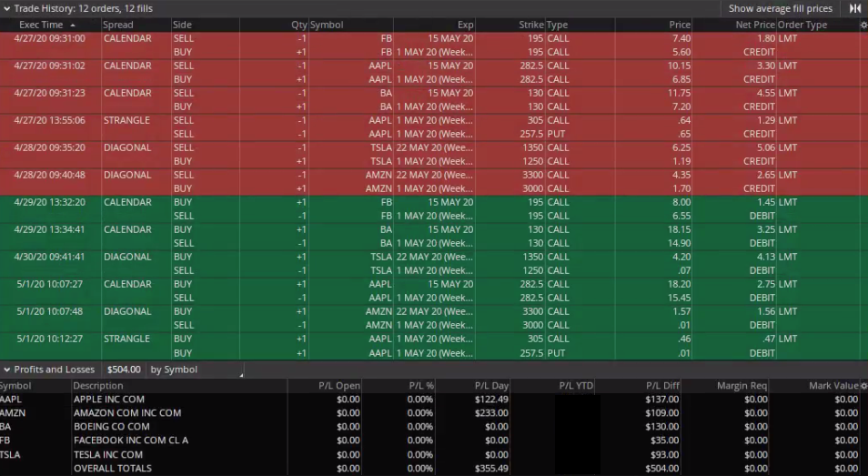
Task: Sort positions by P/L Open column
Action: (338, 386)
